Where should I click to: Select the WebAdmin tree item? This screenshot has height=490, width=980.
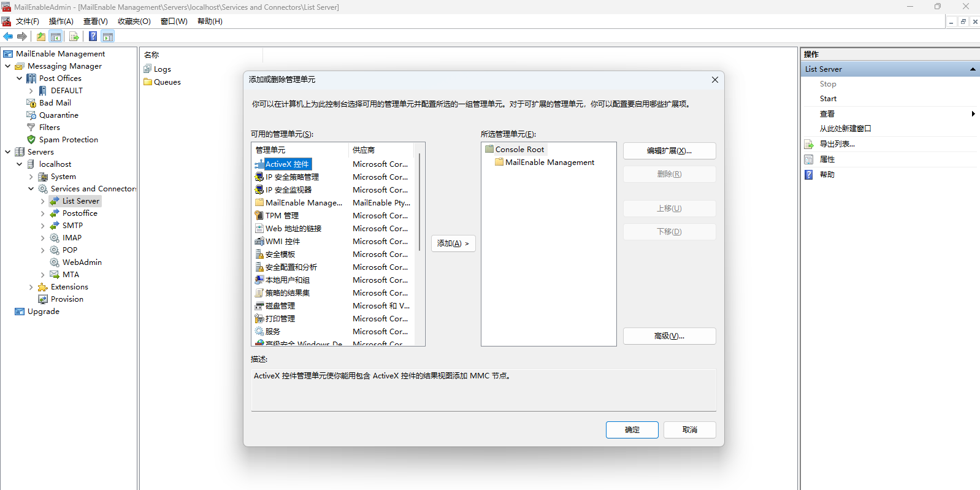coord(82,262)
